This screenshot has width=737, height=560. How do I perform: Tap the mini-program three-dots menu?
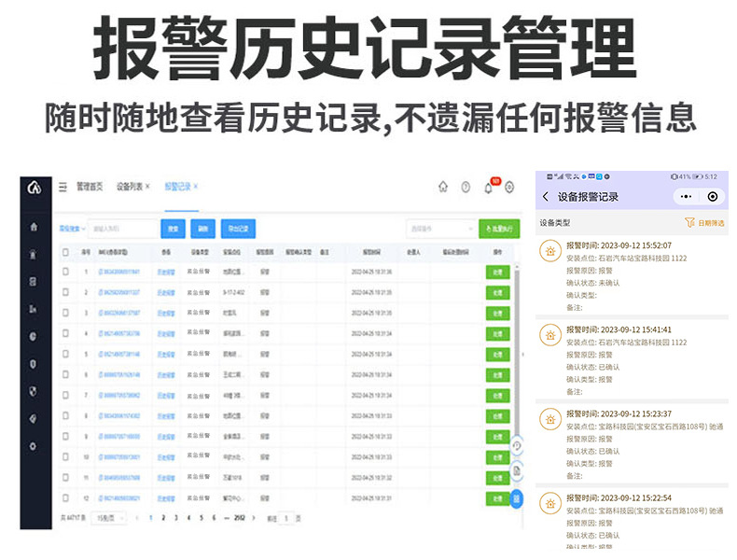686,197
